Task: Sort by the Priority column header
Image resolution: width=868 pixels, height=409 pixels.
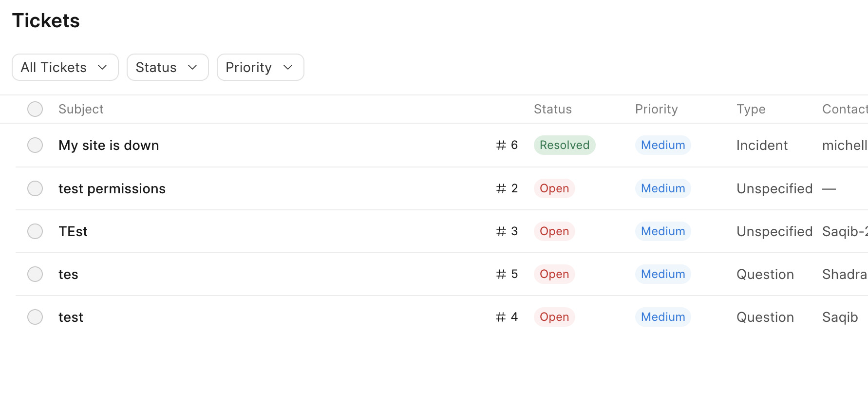Action: coord(656,109)
